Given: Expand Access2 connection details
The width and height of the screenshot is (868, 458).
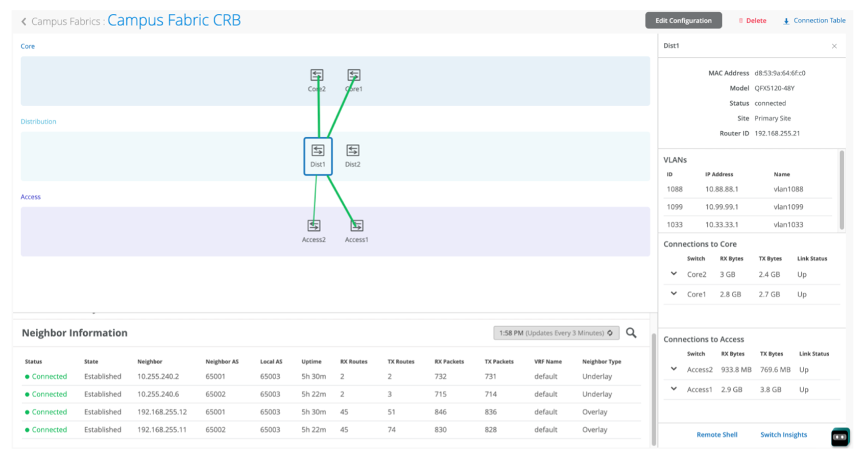Looking at the screenshot, I should 674,369.
